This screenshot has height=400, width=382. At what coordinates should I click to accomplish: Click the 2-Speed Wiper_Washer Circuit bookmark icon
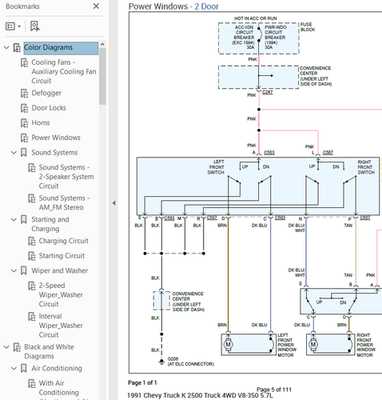[32, 286]
